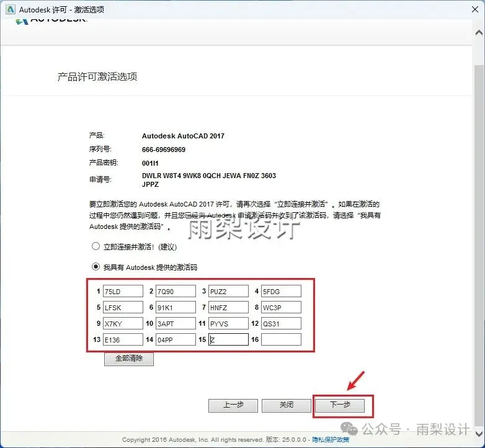Click activation code field 4 containing 5FDG
This screenshot has width=485, height=448.
(281, 292)
